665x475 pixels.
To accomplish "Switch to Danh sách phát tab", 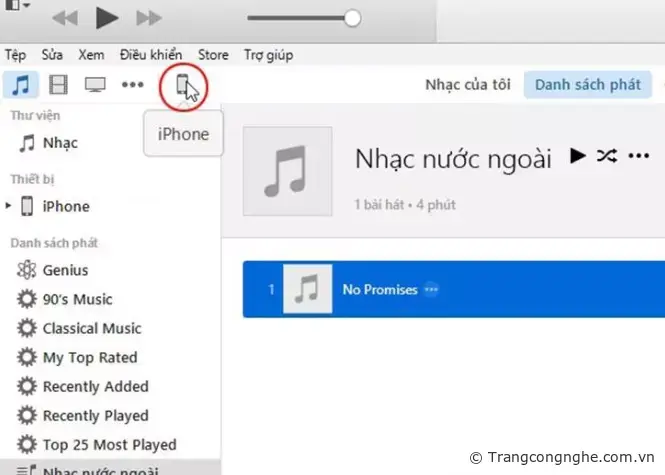I will [587, 85].
